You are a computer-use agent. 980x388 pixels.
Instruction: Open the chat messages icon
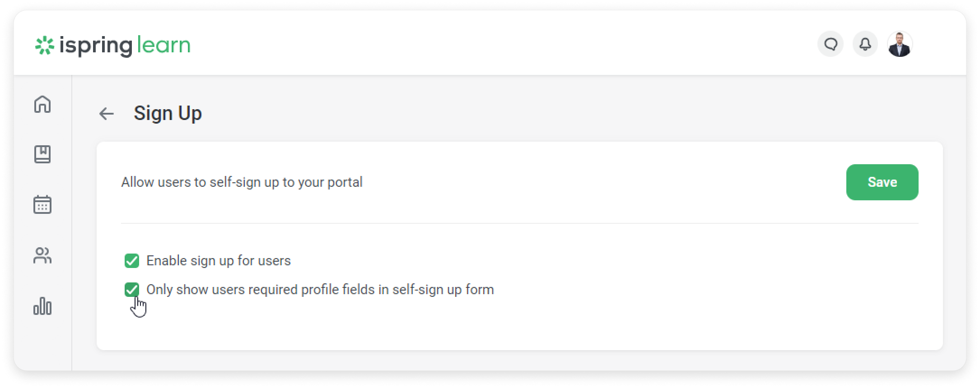(x=831, y=44)
